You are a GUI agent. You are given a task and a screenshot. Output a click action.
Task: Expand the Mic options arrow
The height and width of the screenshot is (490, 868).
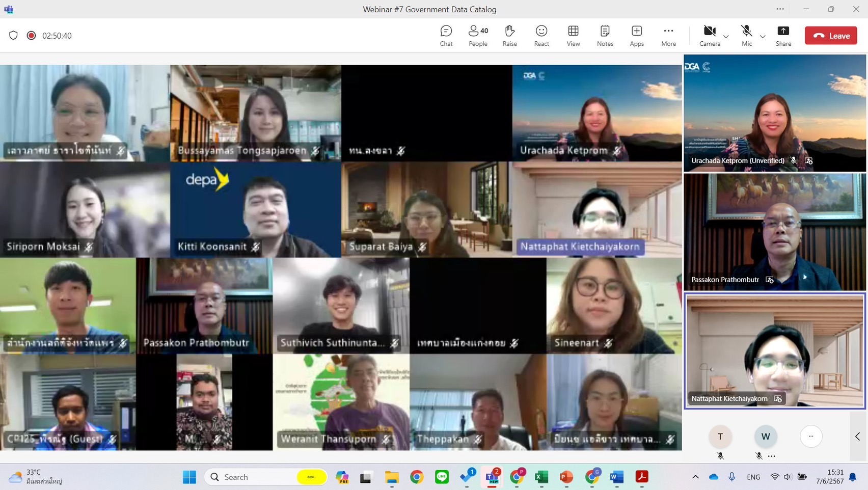763,37
